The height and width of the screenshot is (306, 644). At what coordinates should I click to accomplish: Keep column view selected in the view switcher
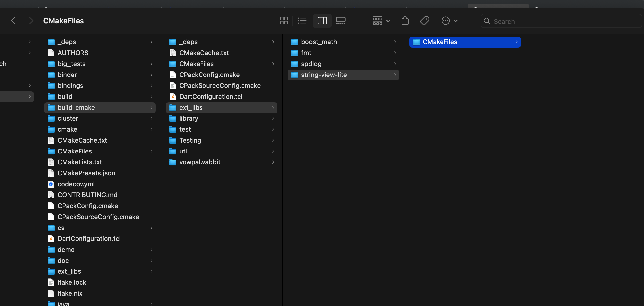click(322, 21)
